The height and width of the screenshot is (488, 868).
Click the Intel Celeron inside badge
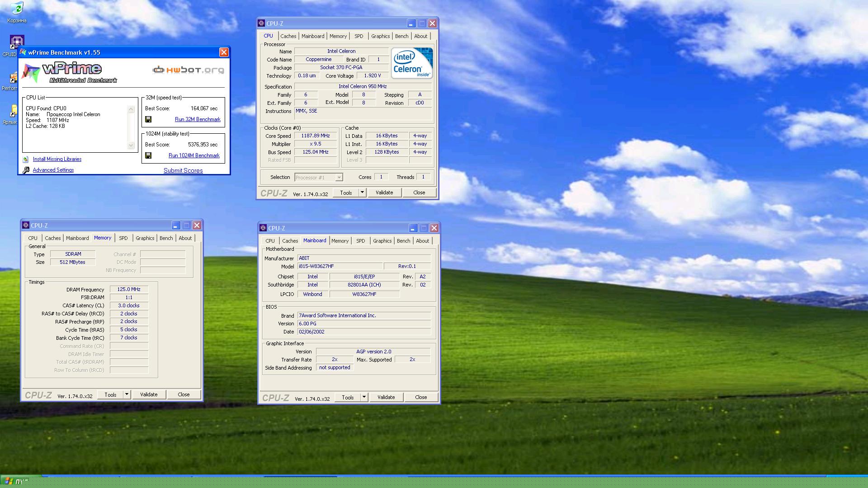[x=412, y=63]
